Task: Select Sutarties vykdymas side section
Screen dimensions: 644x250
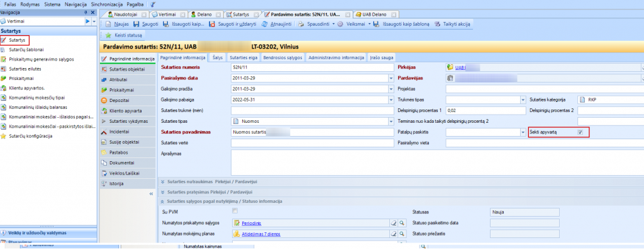Action: coord(127,122)
